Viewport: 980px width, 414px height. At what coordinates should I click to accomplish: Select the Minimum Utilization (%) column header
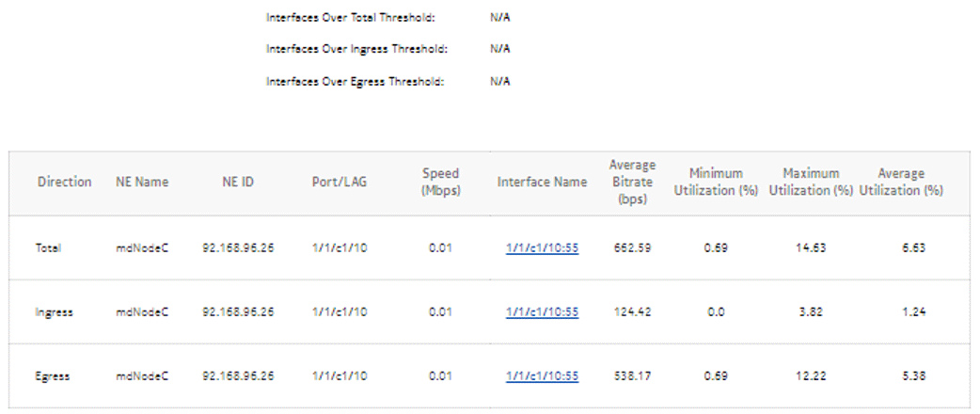[x=716, y=182]
